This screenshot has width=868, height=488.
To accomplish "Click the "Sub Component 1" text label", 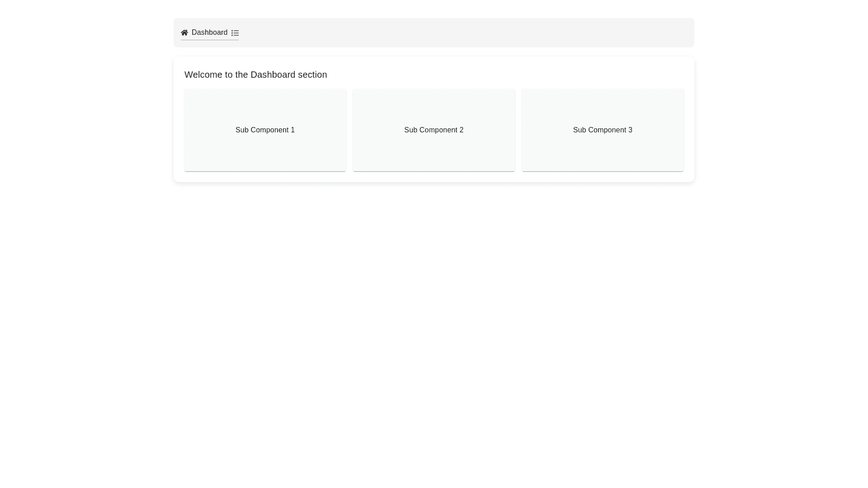I will pos(265,130).
